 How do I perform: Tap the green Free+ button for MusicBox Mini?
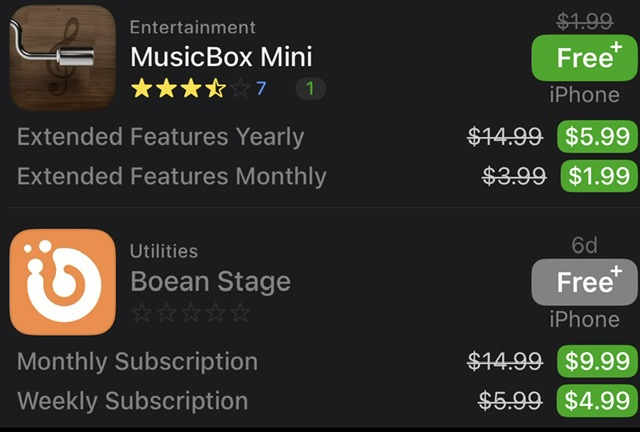584,57
